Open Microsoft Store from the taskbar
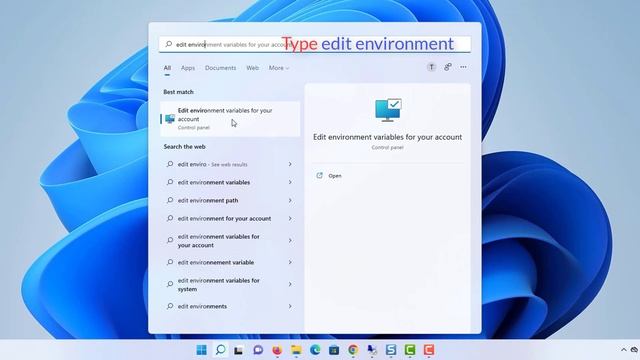This screenshot has width=640, height=360. (x=334, y=350)
